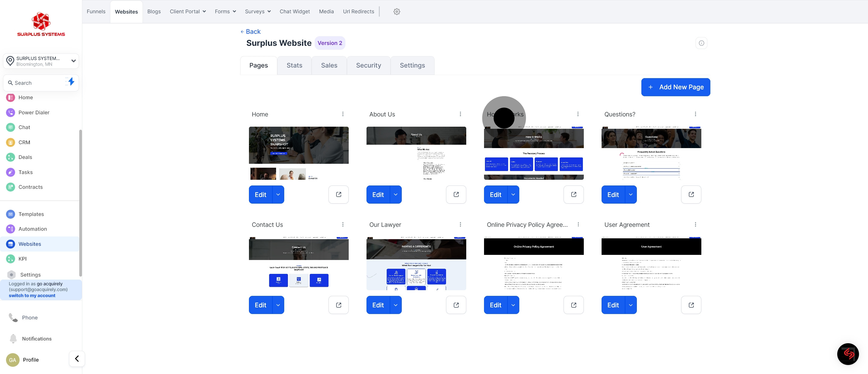Click the Contact Us page thumbnail

299,263
